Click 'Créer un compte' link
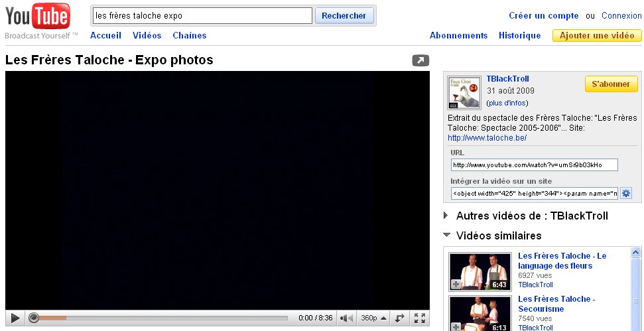This screenshot has height=331, width=644. coord(544,16)
